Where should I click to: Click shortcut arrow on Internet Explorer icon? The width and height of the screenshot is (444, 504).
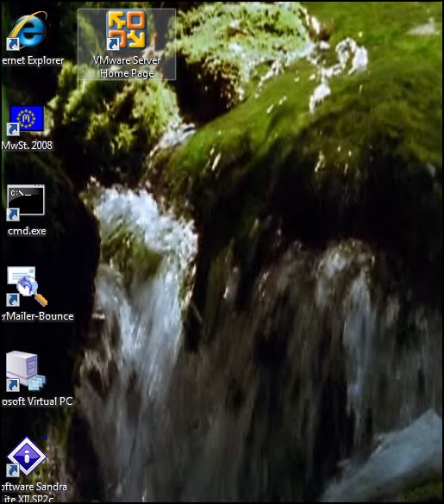13,44
